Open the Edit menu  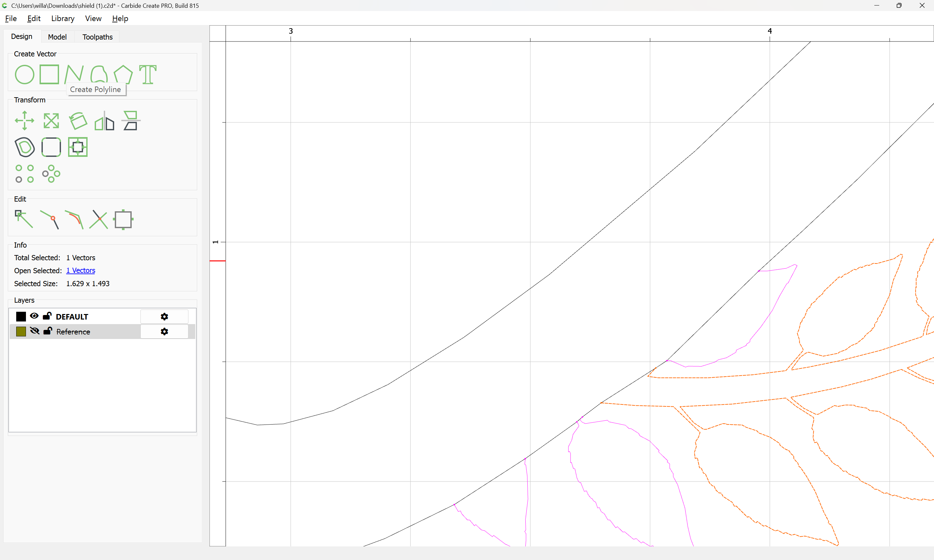click(x=34, y=18)
